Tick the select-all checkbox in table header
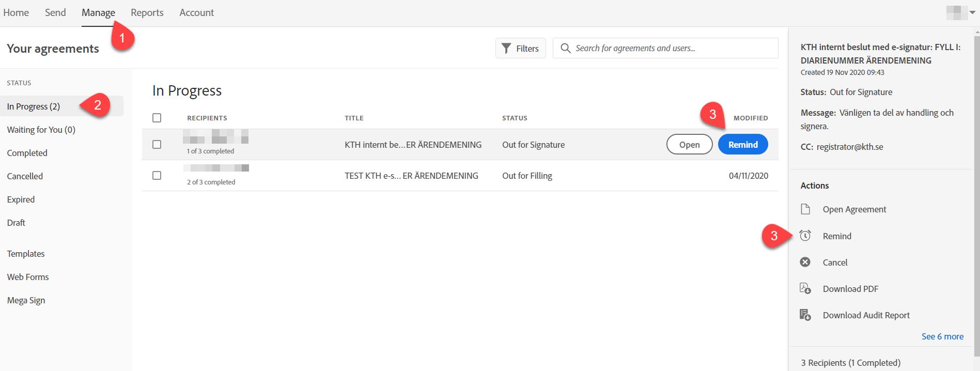980x371 pixels. point(157,118)
